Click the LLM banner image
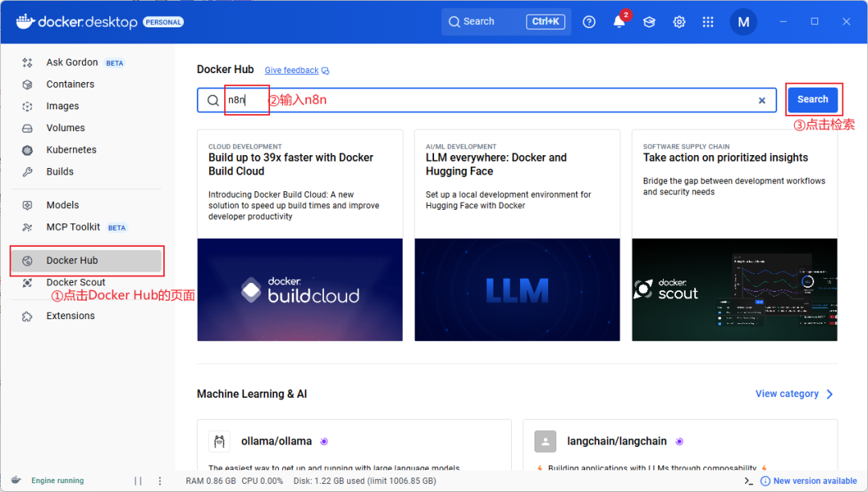Screen dimensions: 868x492 pos(517,289)
